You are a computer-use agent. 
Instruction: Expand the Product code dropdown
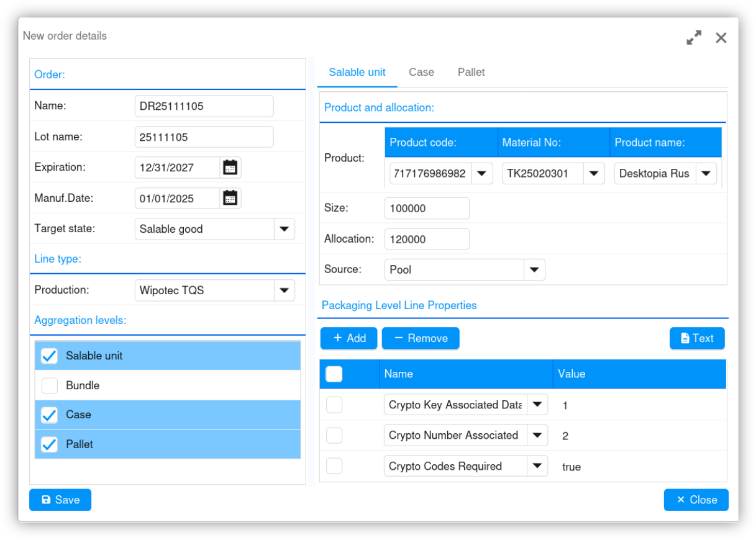(x=482, y=174)
